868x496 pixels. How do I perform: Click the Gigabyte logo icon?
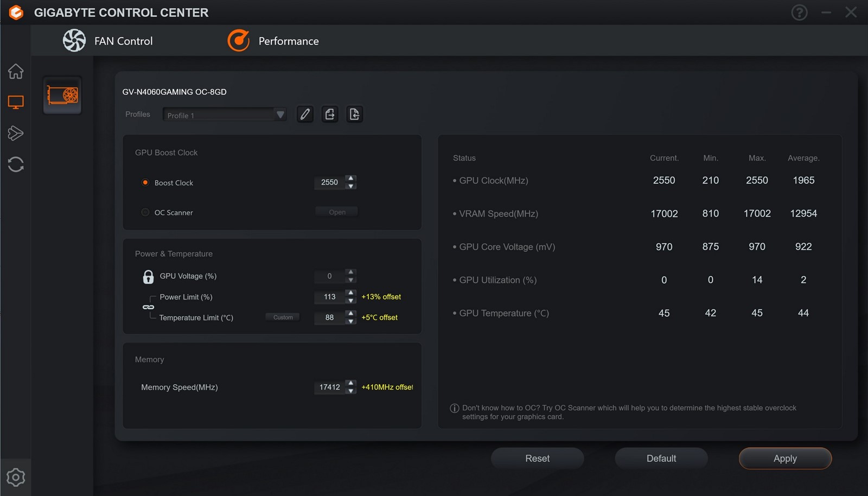pyautogui.click(x=16, y=12)
